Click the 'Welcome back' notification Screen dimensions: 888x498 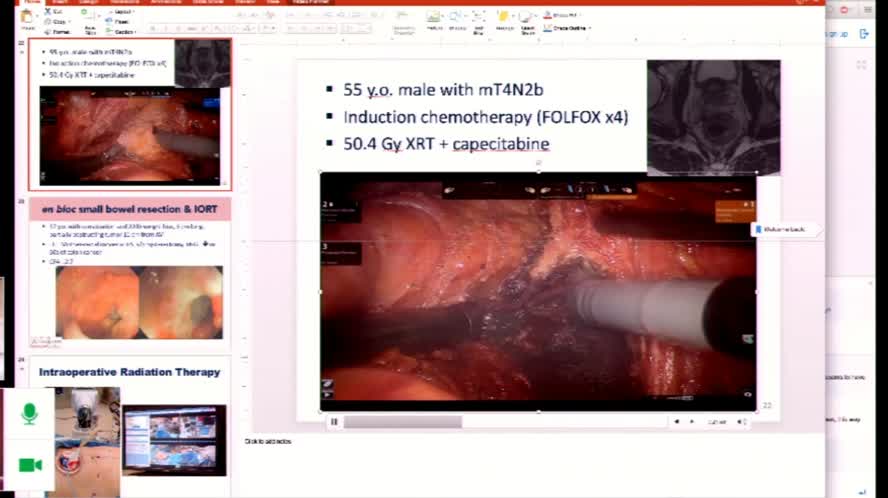(x=785, y=229)
